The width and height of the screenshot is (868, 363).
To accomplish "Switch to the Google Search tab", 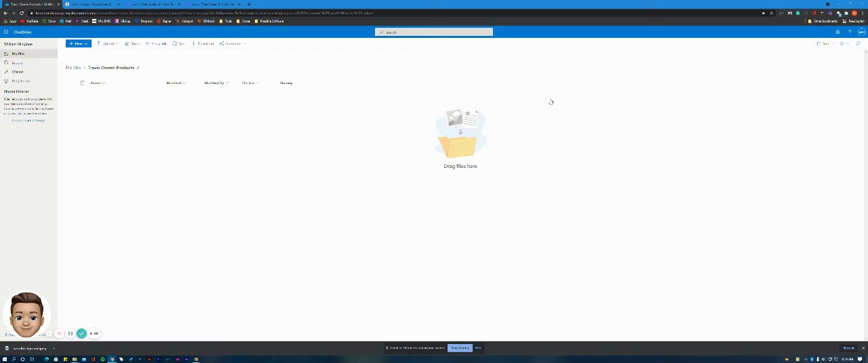I will point(92,4).
